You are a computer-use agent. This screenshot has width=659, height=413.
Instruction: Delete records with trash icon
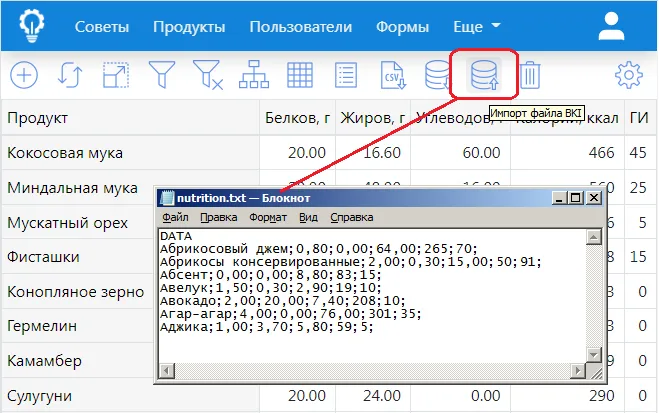coord(530,75)
